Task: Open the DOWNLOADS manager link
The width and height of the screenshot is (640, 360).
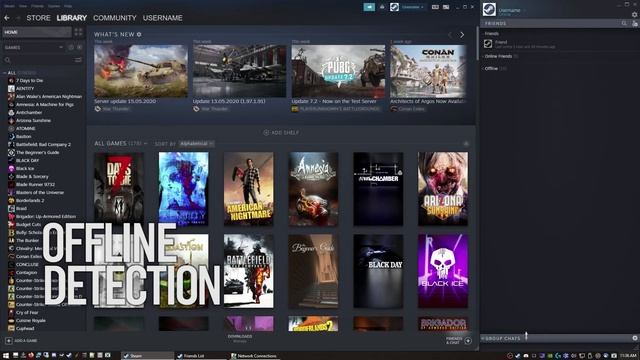Action: pyautogui.click(x=240, y=338)
